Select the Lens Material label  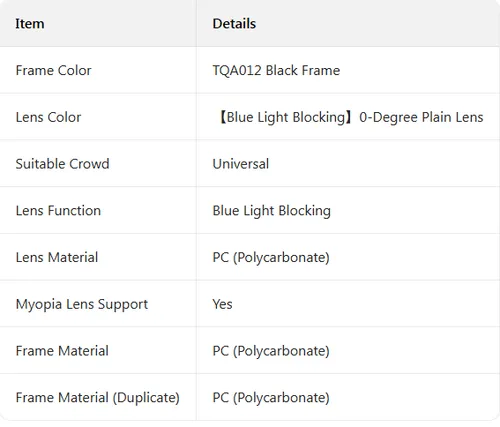[x=57, y=257]
